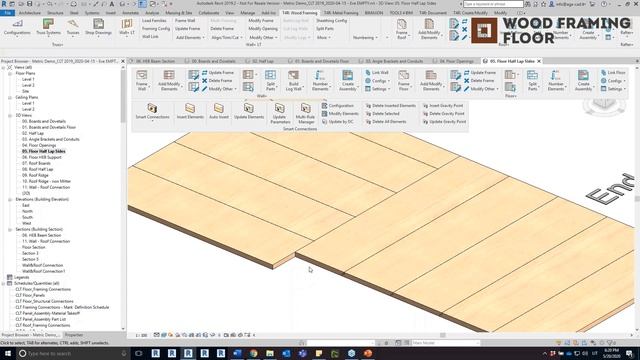
Task: Click the Save icon in quick access toolbar
Action: click(29, 4)
